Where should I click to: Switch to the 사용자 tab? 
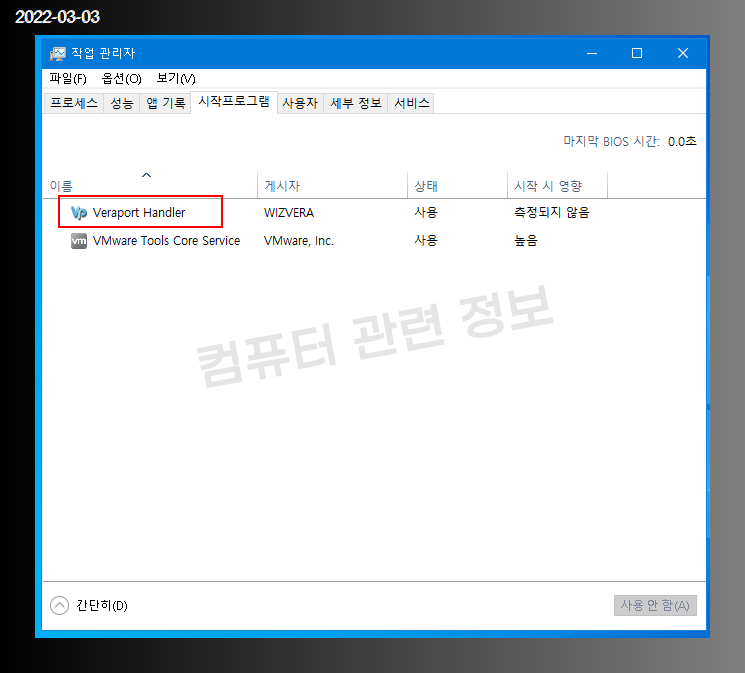coord(300,103)
